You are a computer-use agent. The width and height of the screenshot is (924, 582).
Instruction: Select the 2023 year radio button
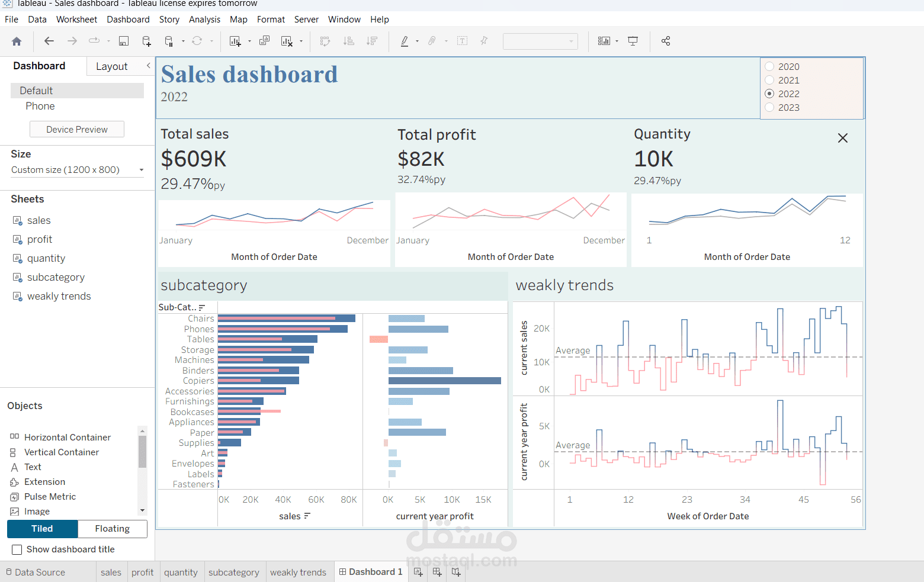click(769, 107)
